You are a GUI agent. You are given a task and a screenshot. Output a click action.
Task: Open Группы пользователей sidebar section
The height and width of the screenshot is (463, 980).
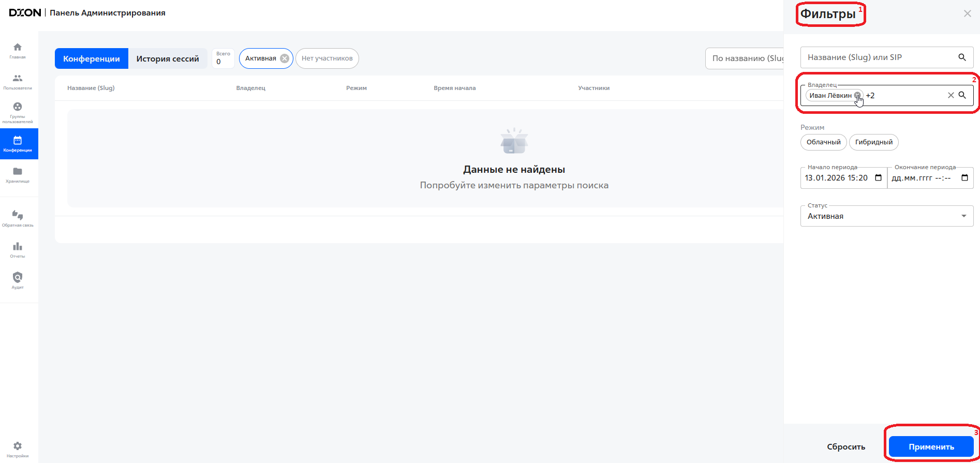click(x=18, y=112)
